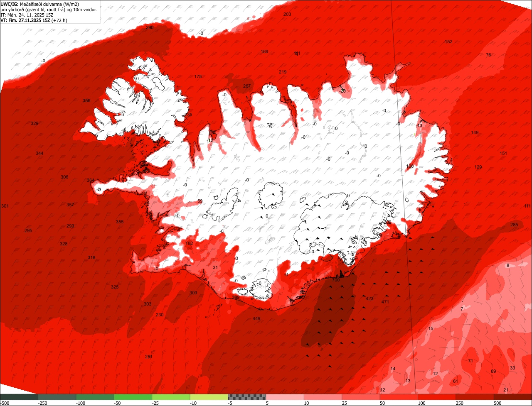Click the map value 328
Screen dimensions: 532x406
point(64,244)
